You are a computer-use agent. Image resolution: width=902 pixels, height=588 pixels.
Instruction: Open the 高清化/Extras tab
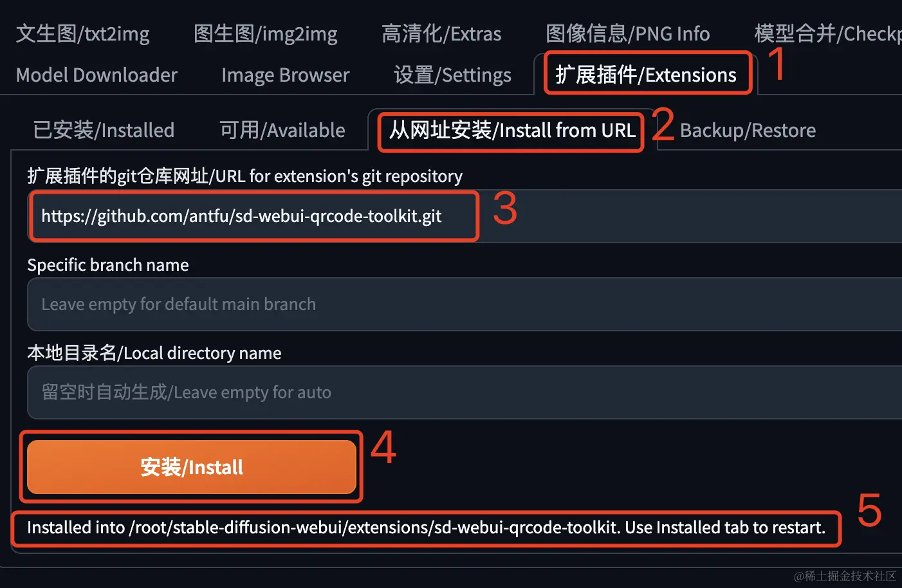click(x=441, y=33)
